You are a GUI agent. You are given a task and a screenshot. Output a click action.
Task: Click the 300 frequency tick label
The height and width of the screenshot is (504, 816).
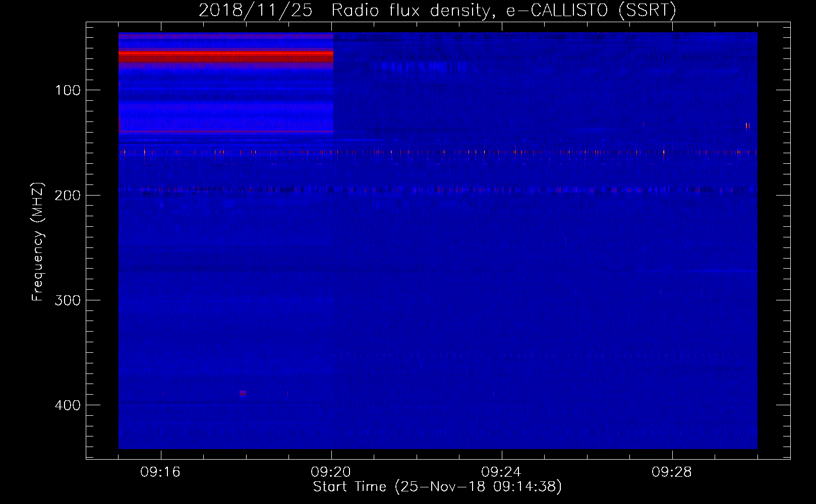pos(68,300)
